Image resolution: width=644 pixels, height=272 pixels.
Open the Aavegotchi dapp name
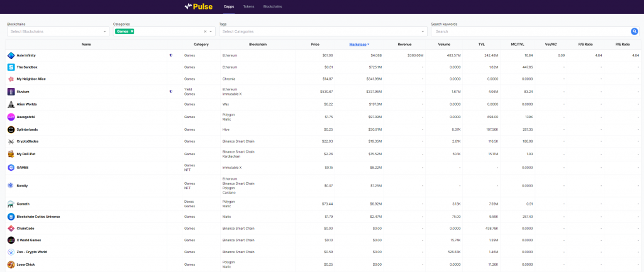[x=26, y=117]
